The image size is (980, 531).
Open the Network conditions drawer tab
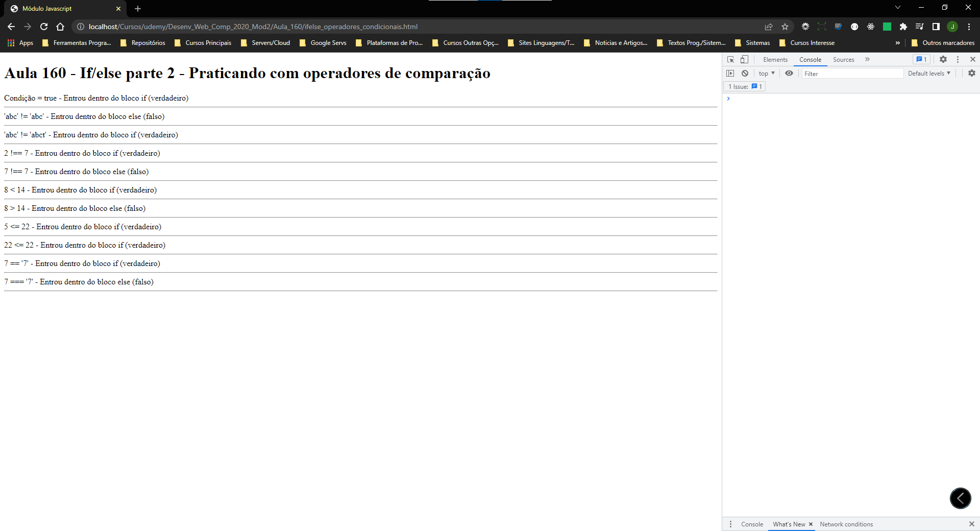[x=846, y=524]
